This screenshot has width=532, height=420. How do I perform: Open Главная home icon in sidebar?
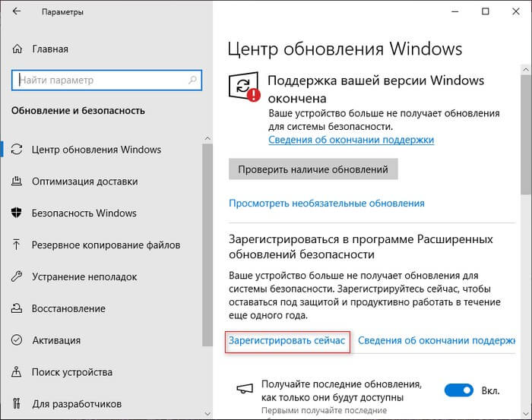click(17, 49)
